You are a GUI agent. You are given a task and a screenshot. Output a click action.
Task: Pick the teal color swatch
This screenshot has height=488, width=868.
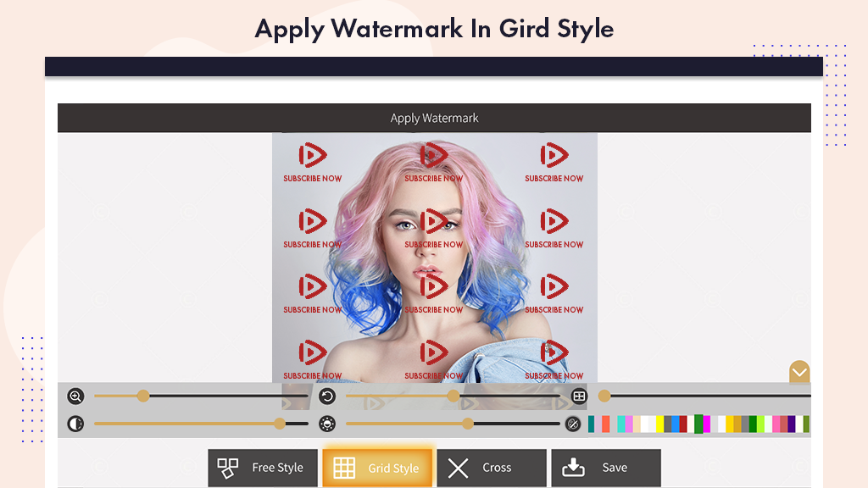click(591, 424)
